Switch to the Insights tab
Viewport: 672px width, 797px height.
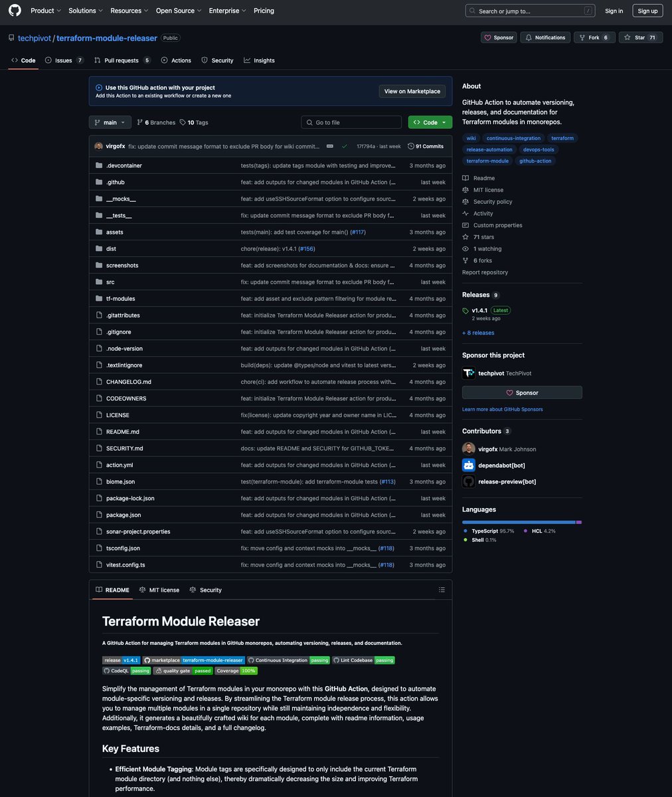[x=259, y=60]
